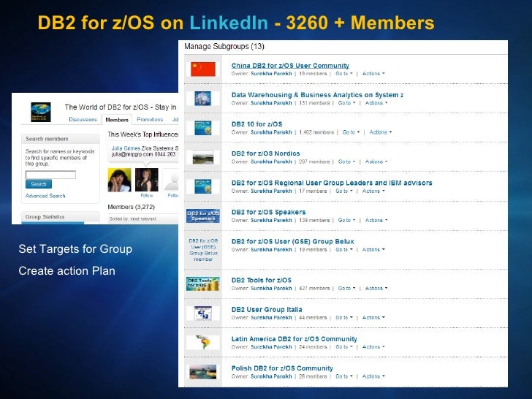Screen dimensions: 532x399
Task: Open Go to dropdown for DB2 Tools for z/OS
Action: click(346, 289)
